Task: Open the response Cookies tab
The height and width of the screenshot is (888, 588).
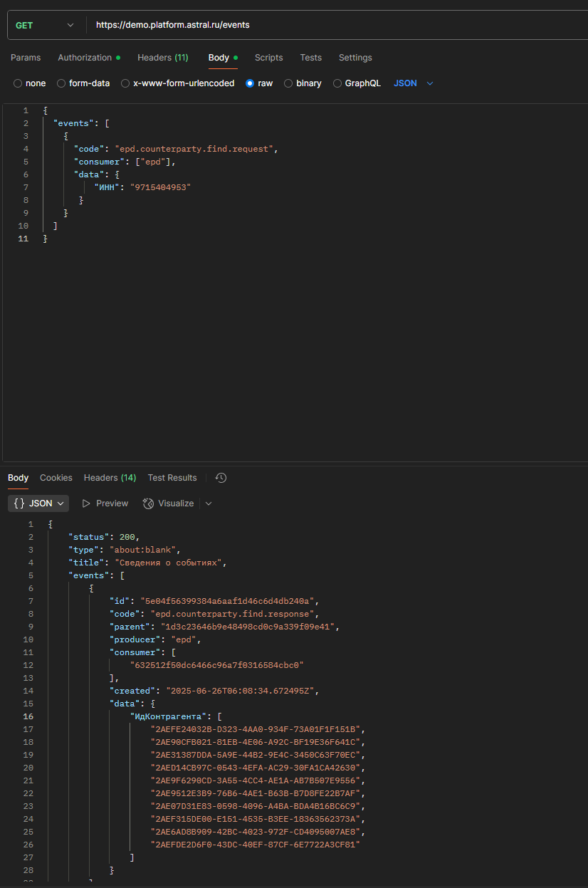Action: pos(56,478)
